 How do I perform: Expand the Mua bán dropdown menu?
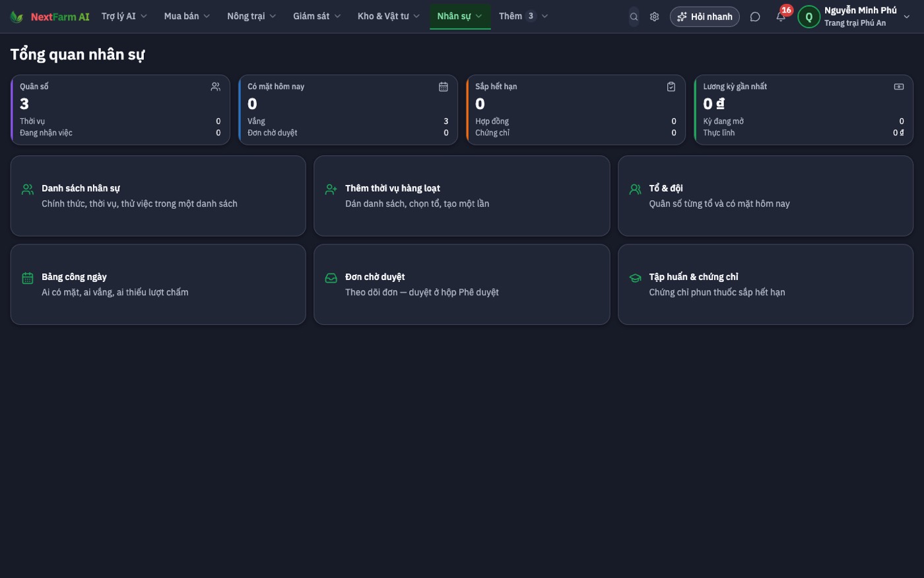[x=187, y=17]
